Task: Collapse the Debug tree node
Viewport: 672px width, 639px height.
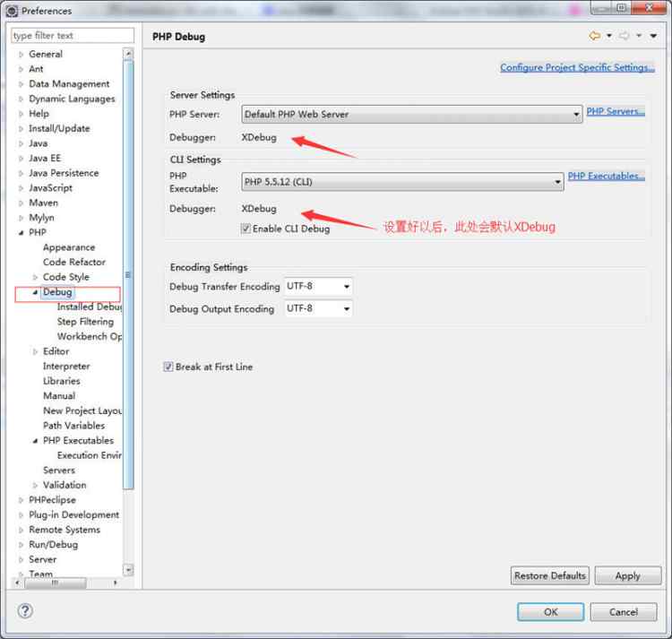Action: coord(35,292)
